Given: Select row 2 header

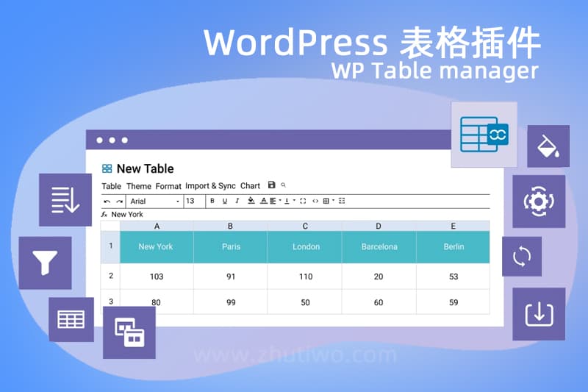Looking at the screenshot, I should (111, 276).
